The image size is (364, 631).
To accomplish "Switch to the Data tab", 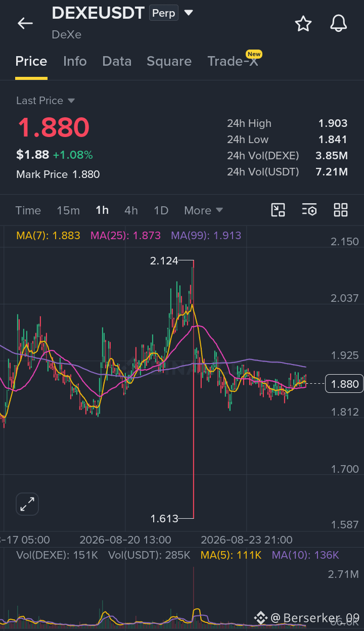I will click(117, 62).
